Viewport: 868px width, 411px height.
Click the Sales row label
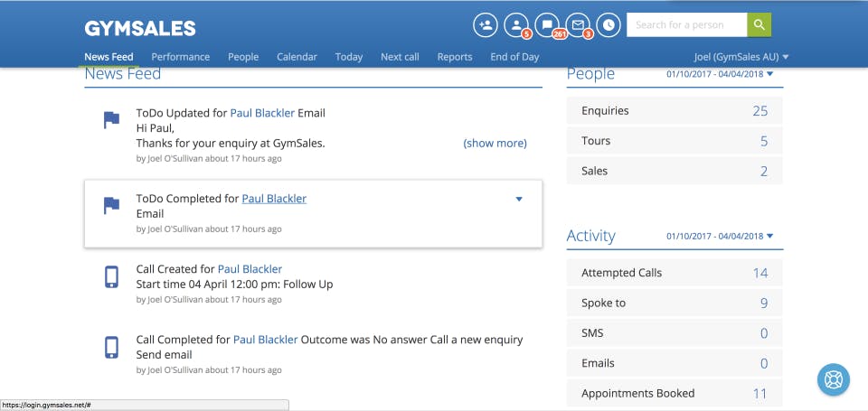tap(595, 171)
